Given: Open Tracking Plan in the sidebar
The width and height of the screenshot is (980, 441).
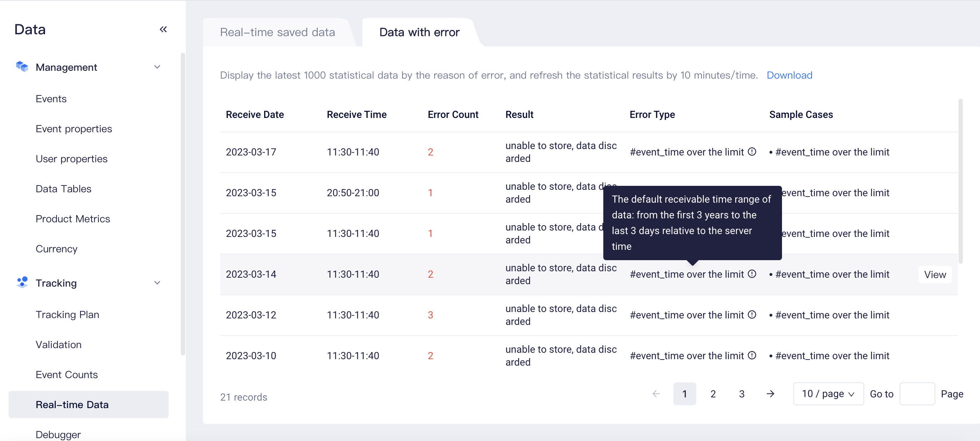Looking at the screenshot, I should tap(67, 315).
